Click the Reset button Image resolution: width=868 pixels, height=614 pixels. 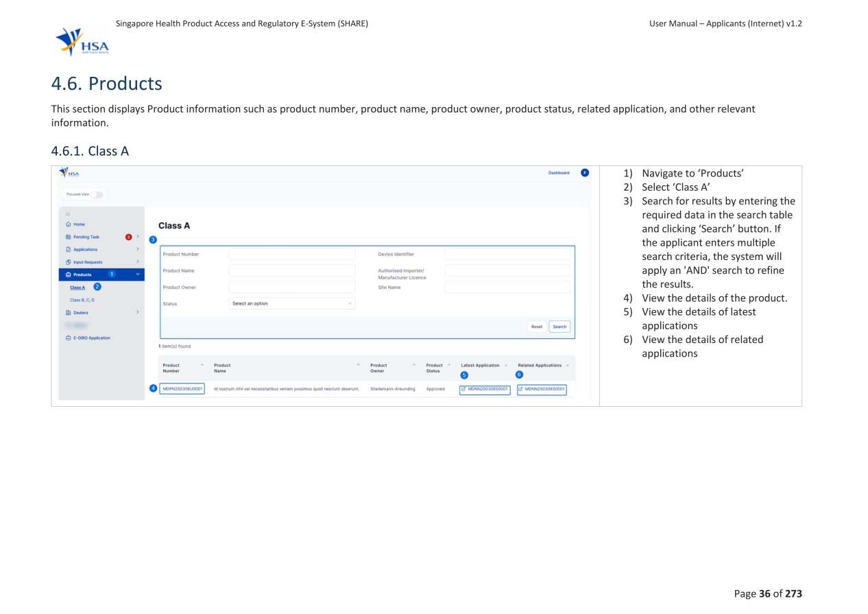tap(536, 327)
